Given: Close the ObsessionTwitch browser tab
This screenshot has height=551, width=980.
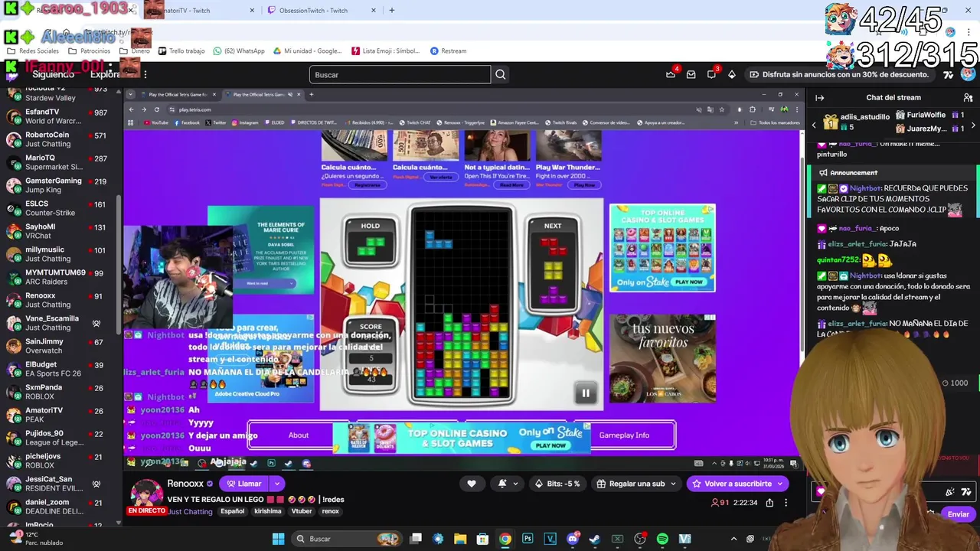Looking at the screenshot, I should pos(374,10).
